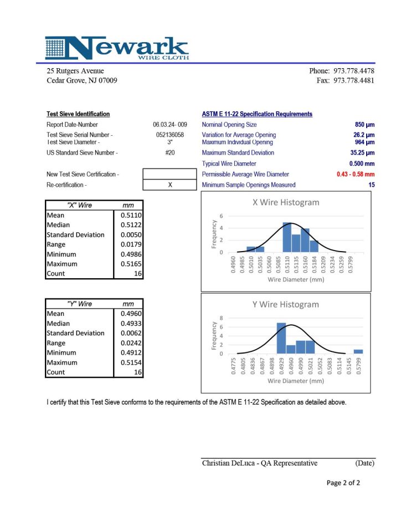Click the Christian DeLuca signature line

(x=259, y=463)
